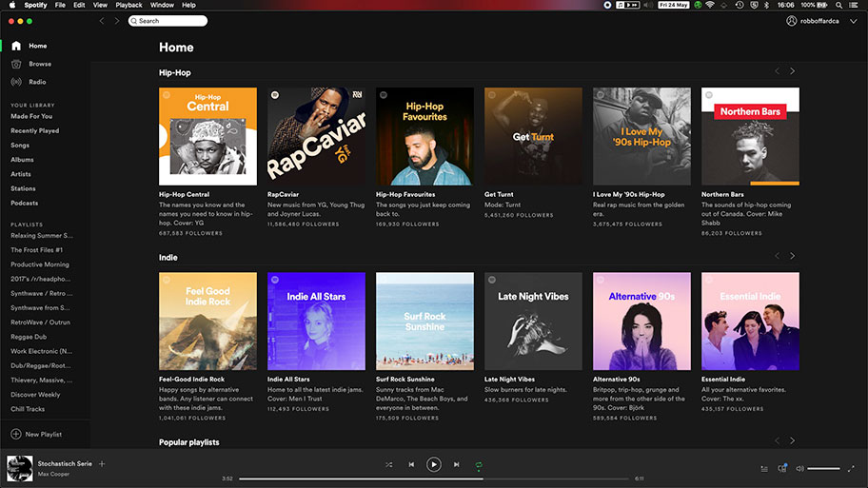
Task: Open Podcasts in library
Action: coord(25,203)
